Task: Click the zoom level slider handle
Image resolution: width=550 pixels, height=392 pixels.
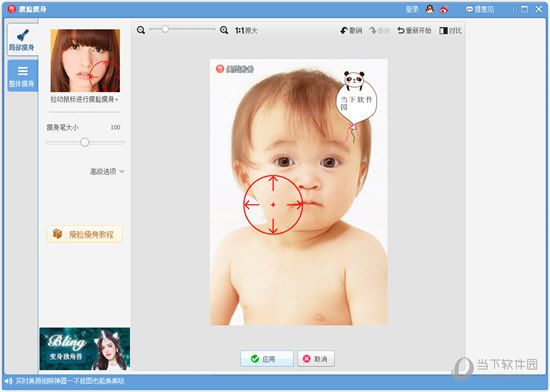Action: (165, 29)
